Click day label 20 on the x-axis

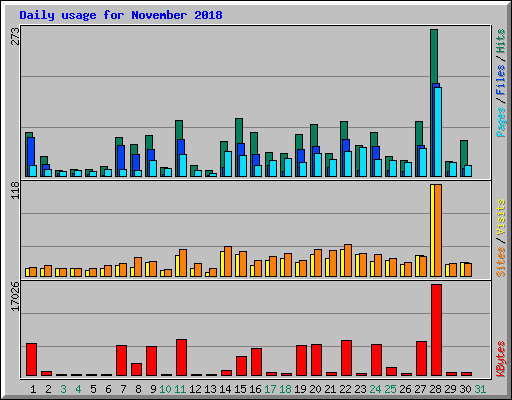[x=315, y=389]
